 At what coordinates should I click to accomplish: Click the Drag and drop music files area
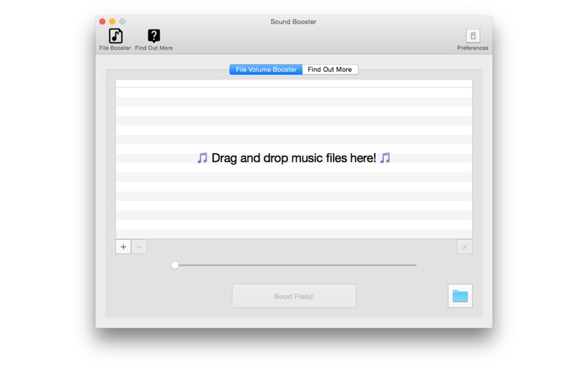294,159
